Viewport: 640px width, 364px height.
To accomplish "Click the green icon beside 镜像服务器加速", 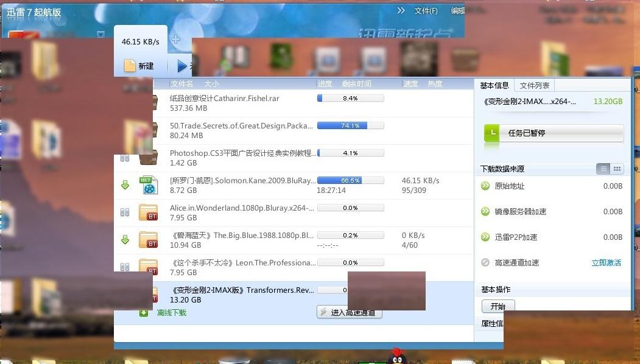I will (485, 211).
